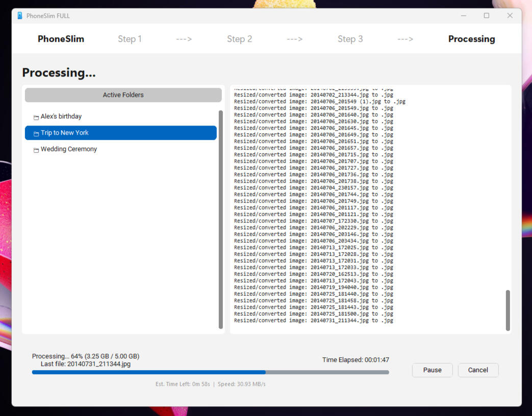The height and width of the screenshot is (416, 532).
Task: Click 'Speed: 30.93 MB/s' text
Action: point(242,384)
